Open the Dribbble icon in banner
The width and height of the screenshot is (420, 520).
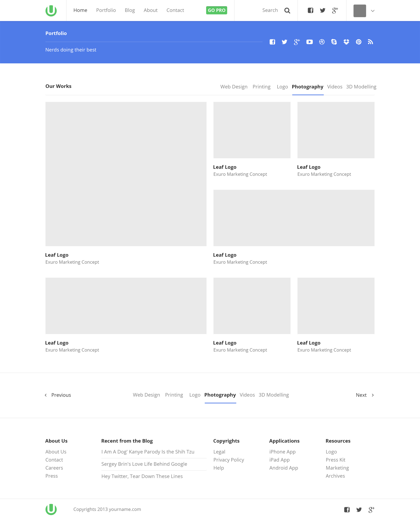pyautogui.click(x=322, y=42)
